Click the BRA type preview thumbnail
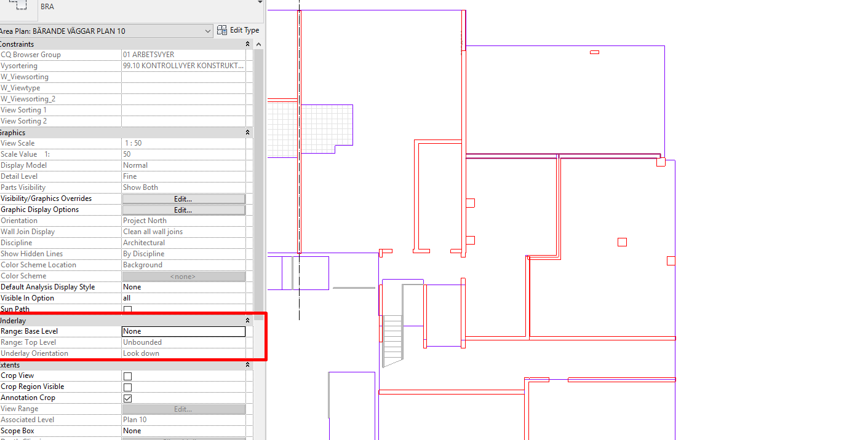The height and width of the screenshot is (440, 868). 18,8
